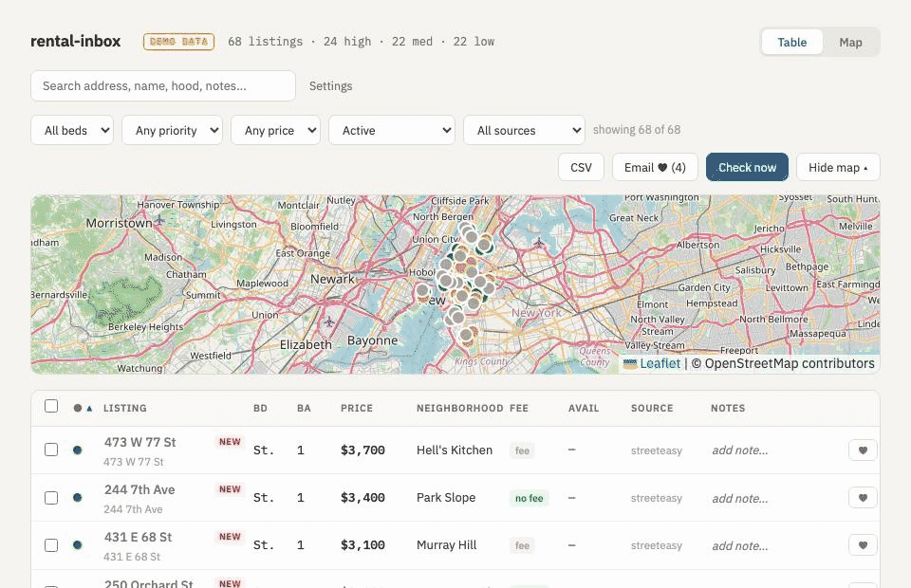Viewport: 911px width, 588px height.
Task: Sort by the priority dot column header
Action: click(x=83, y=408)
